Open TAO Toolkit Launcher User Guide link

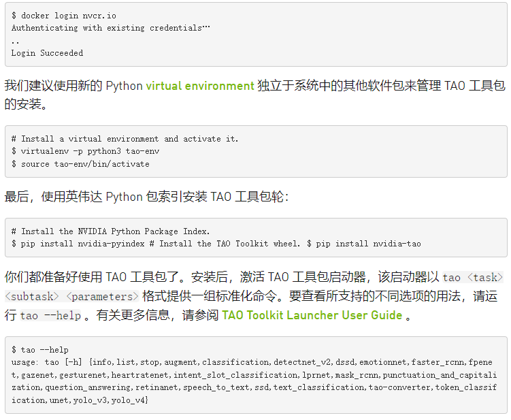(312, 315)
